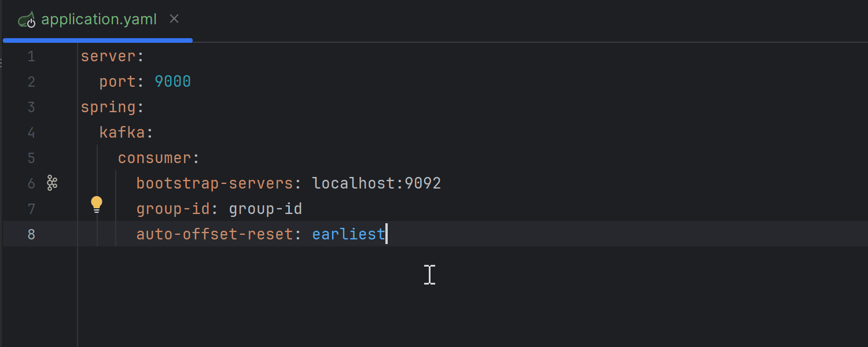Click the group-id key on line 7
868x347 pixels.
click(172, 208)
